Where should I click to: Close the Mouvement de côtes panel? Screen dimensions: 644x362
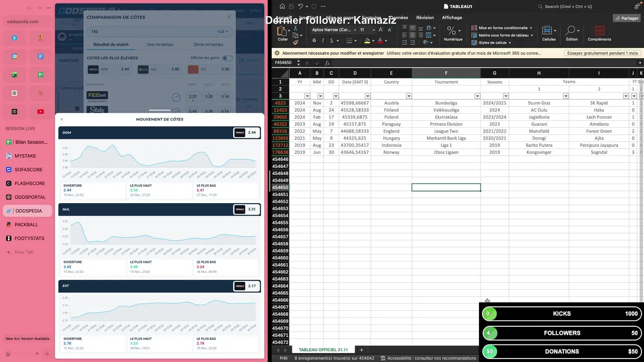click(62, 119)
